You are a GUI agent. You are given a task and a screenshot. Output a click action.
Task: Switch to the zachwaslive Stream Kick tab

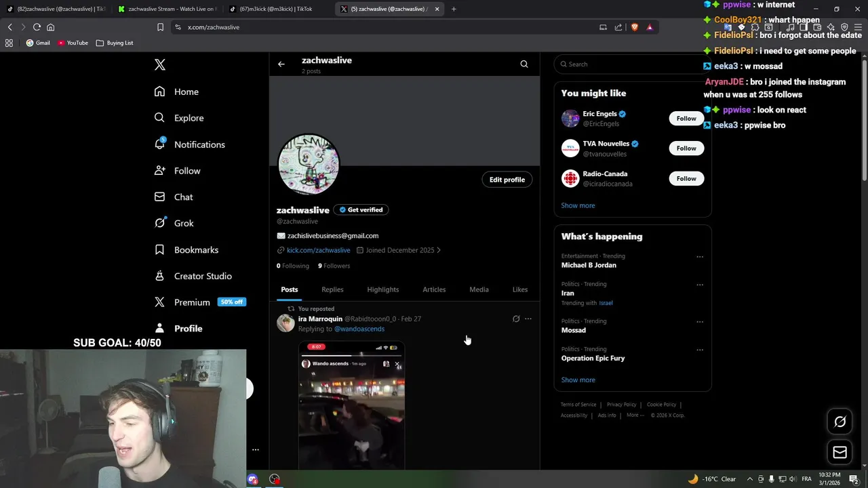pyautogui.click(x=167, y=9)
